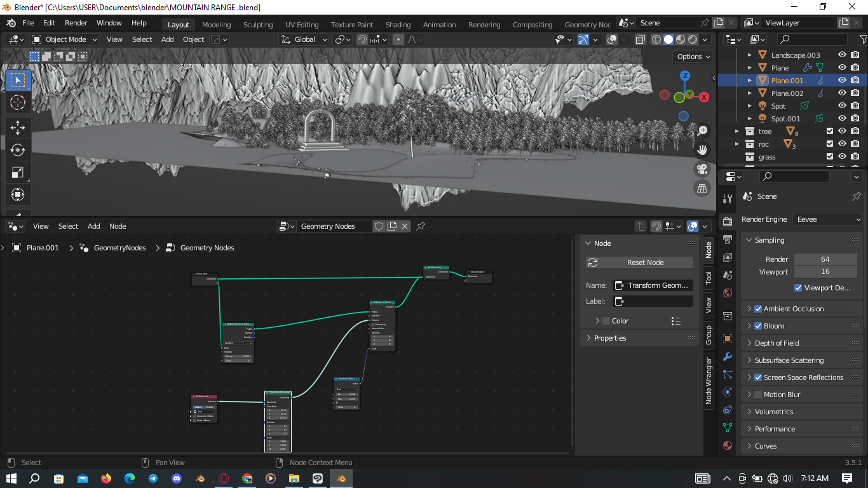Switch perspective/orthographic with the grid gizmo
This screenshot has height=488, width=868.
coord(702,188)
